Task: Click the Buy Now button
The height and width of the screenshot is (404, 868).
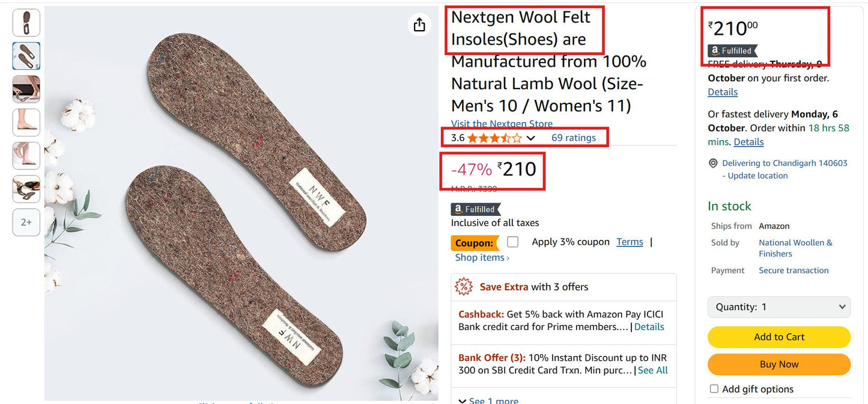Action: tap(778, 364)
